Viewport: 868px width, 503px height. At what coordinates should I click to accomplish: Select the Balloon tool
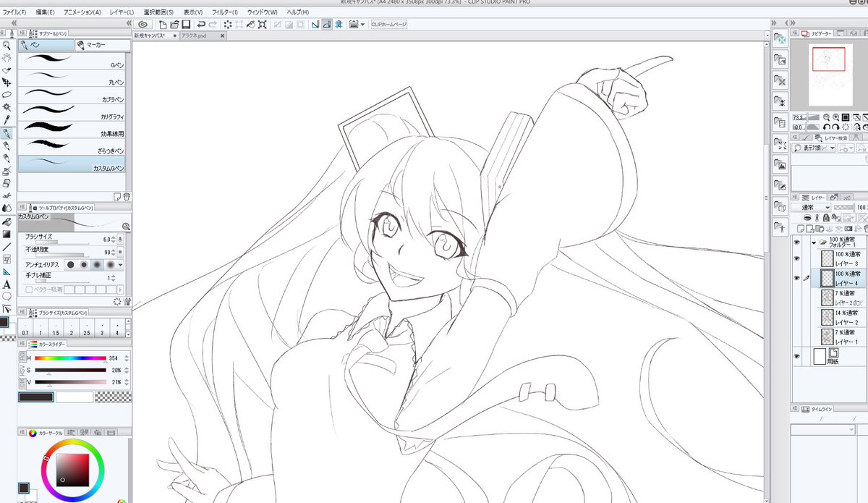coord(7,296)
